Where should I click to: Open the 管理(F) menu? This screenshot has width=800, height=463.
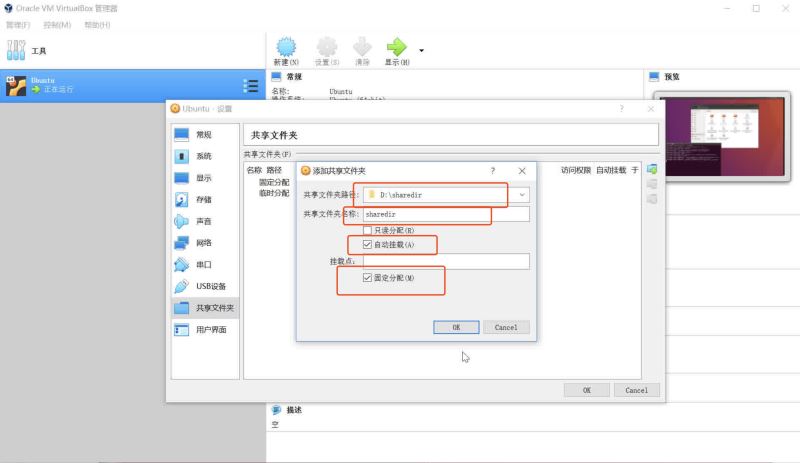click(x=17, y=24)
